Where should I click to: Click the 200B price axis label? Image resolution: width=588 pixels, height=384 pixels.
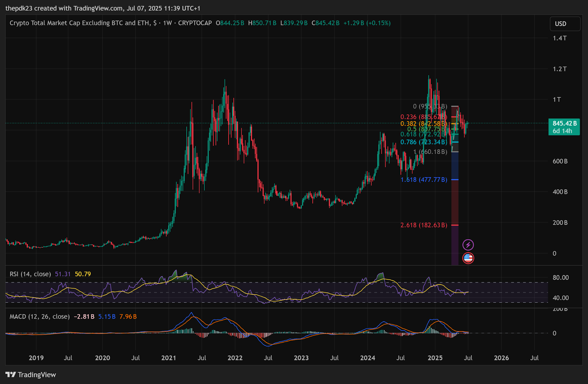[560, 223]
